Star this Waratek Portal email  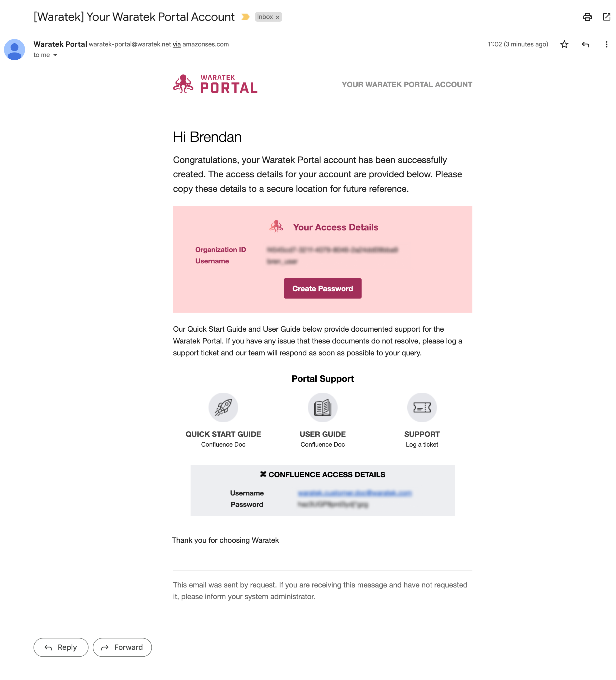tap(564, 44)
